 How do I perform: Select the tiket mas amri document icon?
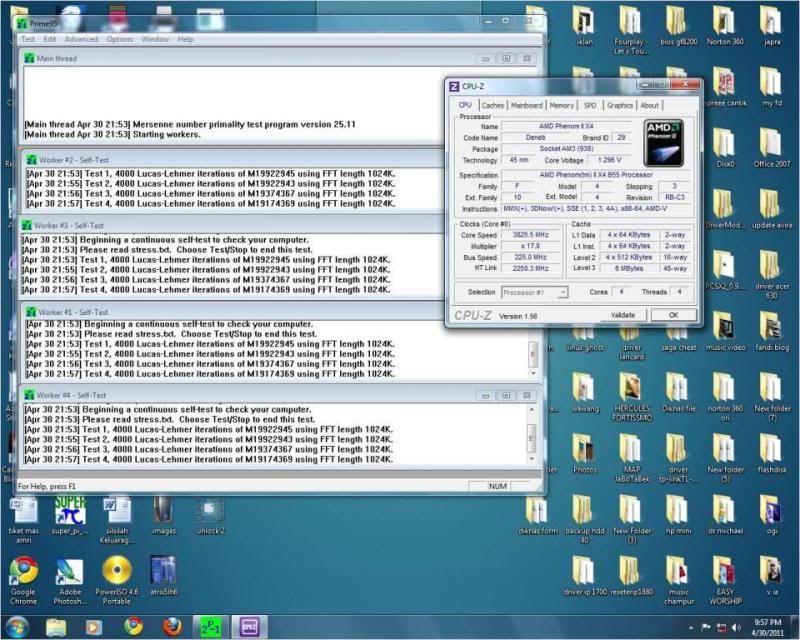click(x=23, y=520)
